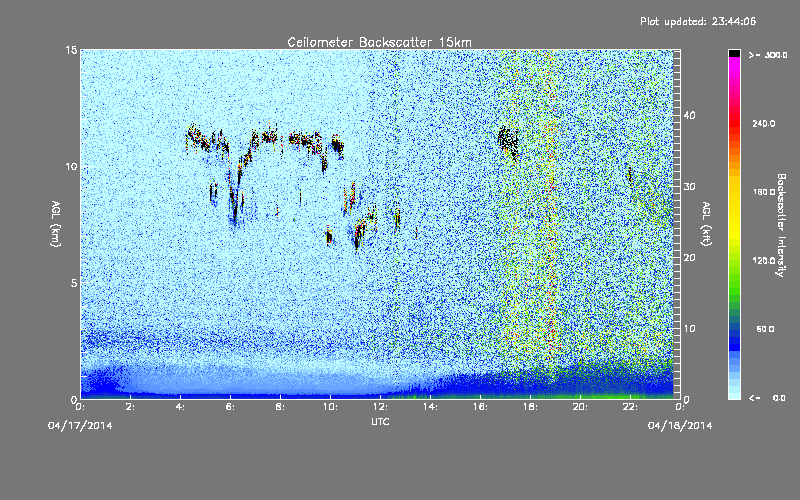This screenshot has width=800, height=500.
Task: Click the "Plot updated: 23:44:06" timestamp
Action: pos(698,21)
